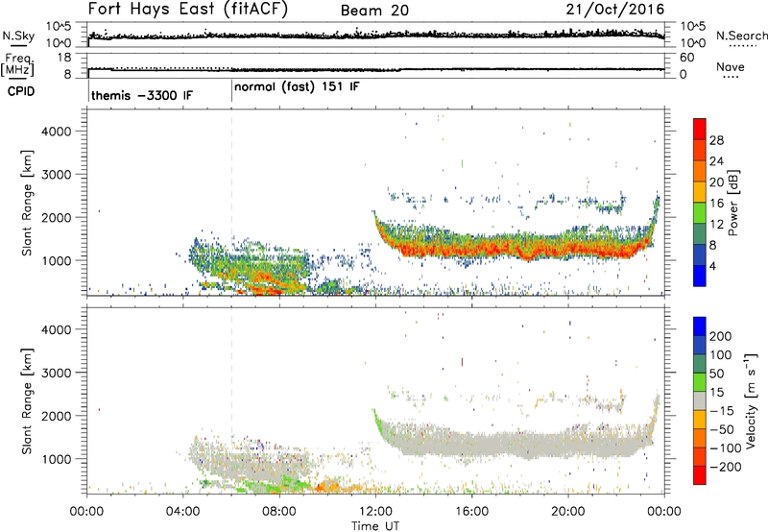The width and height of the screenshot is (768, 532).
Task: Click the title 'Fort Hays East (fitACF)'
Action: (188, 10)
